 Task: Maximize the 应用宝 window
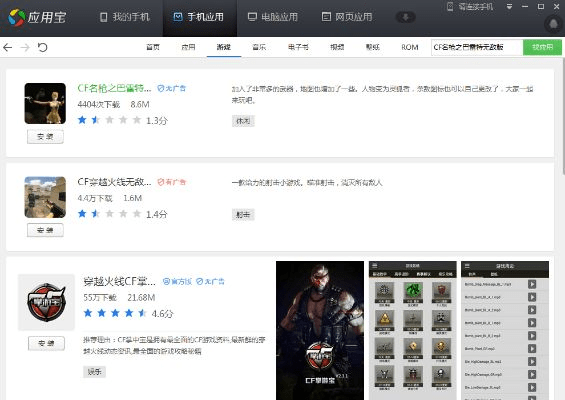pos(541,6)
